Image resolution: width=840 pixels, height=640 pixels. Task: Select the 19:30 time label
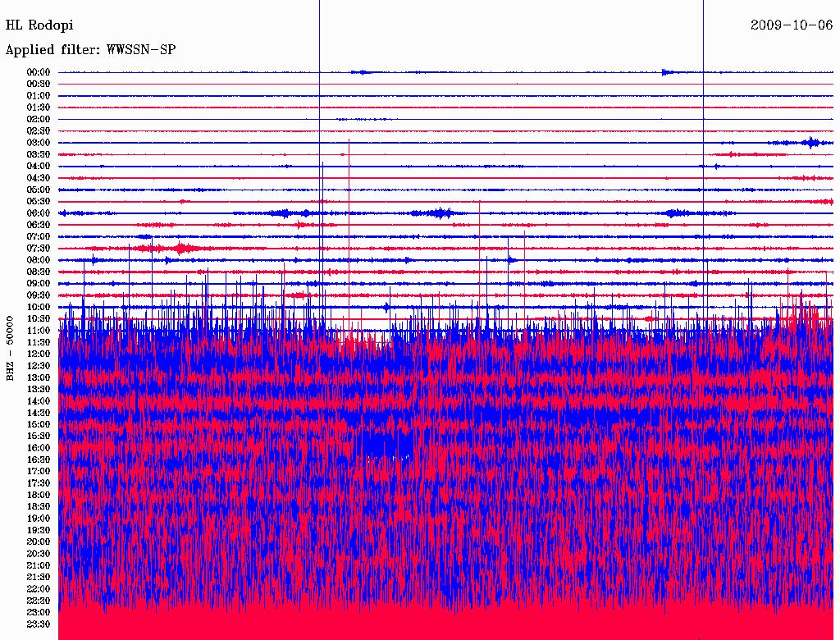pyautogui.click(x=39, y=531)
